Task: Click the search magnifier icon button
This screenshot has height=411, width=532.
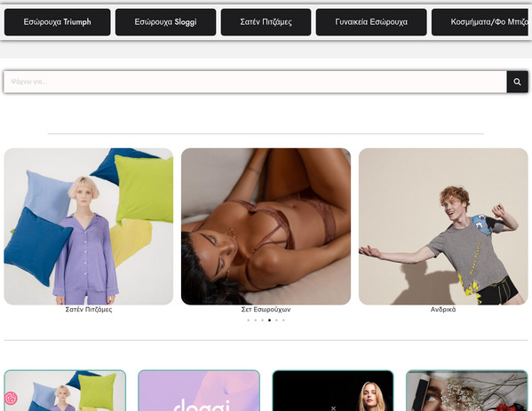Action: coord(517,82)
